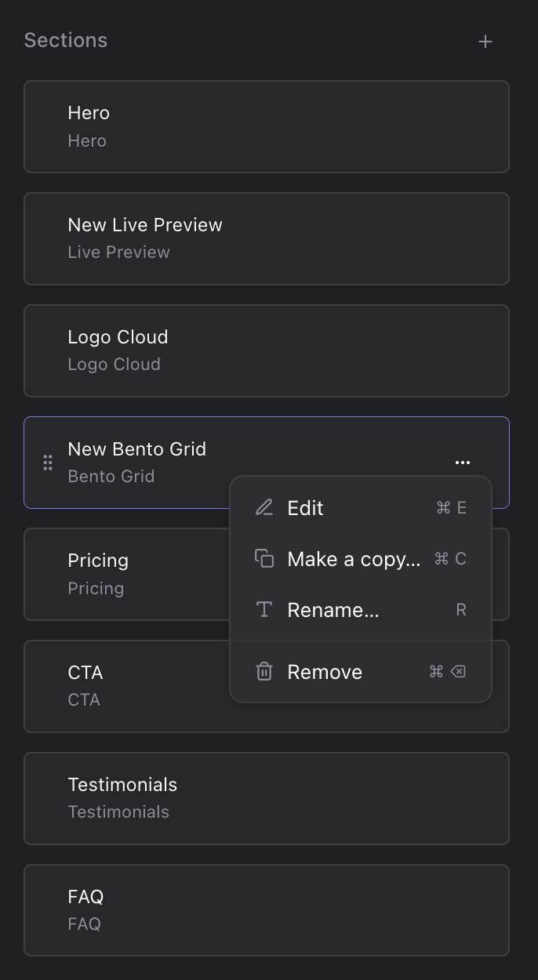The height and width of the screenshot is (980, 538).
Task: Click the trash icon beside Remove
Action: pos(264,672)
